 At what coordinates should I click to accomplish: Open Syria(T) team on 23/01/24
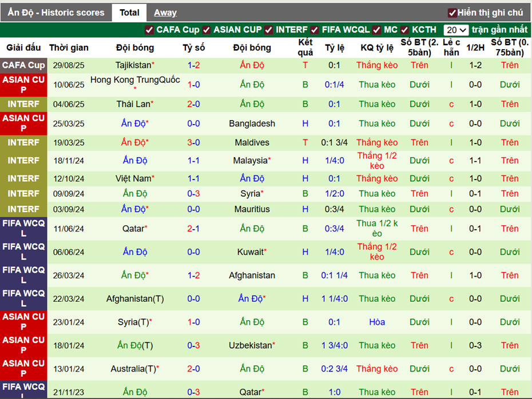pos(134,322)
